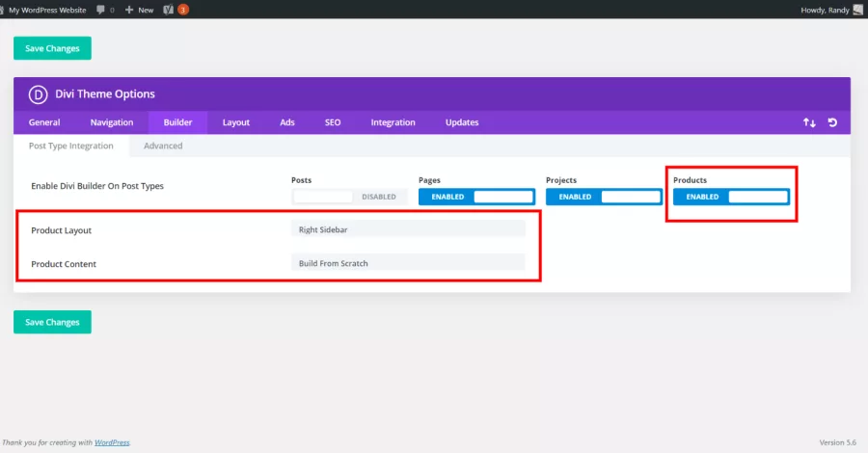The width and height of the screenshot is (868, 453).
Task: Click the import/export arrows icon
Action: [809, 122]
